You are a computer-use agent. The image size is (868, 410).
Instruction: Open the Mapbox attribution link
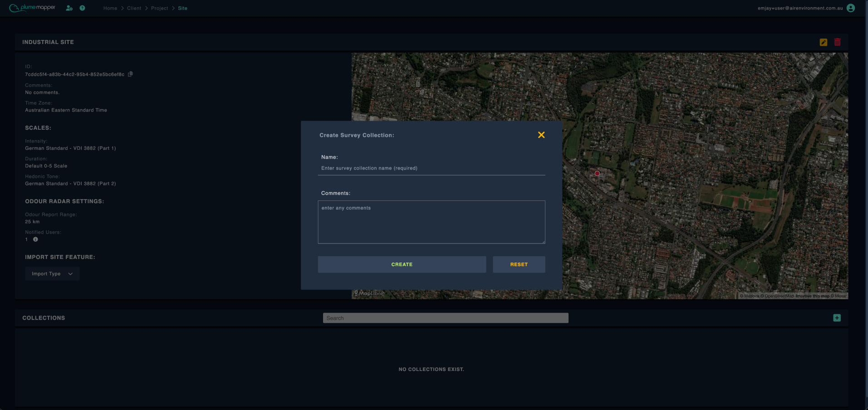click(750, 296)
